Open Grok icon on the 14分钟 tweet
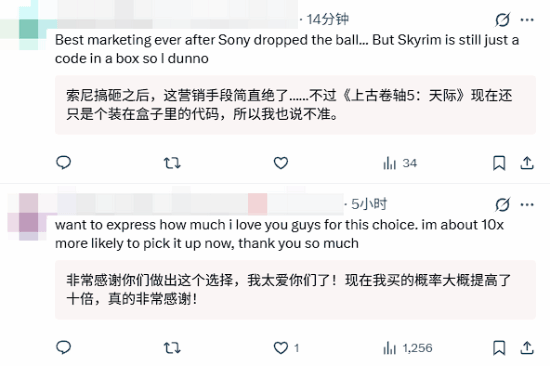550x366 pixels. pyautogui.click(x=502, y=20)
